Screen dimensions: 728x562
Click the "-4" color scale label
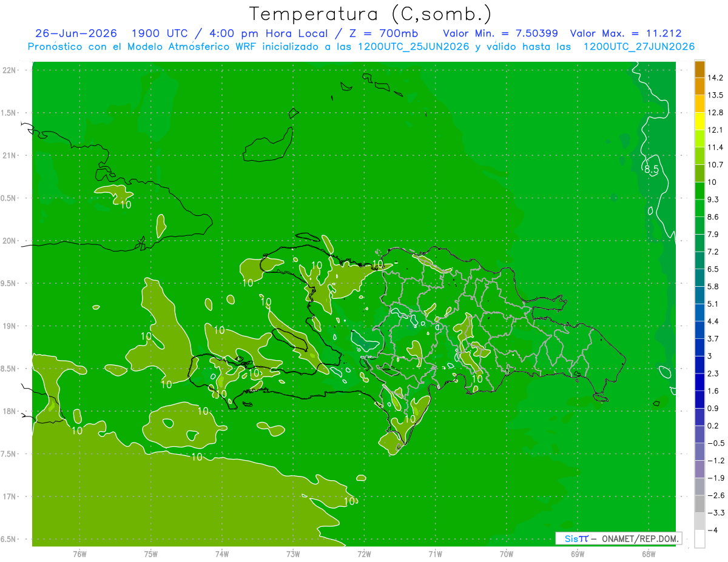click(712, 530)
